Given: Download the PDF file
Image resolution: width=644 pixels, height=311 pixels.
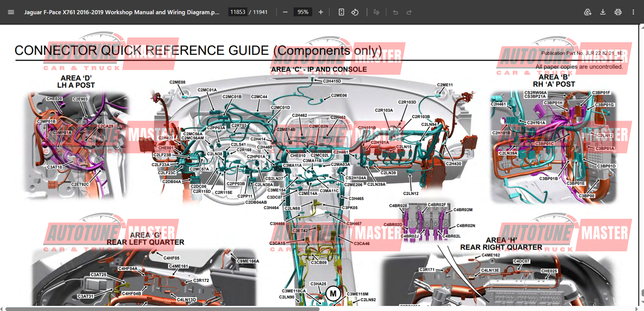Looking at the screenshot, I should [x=603, y=12].
